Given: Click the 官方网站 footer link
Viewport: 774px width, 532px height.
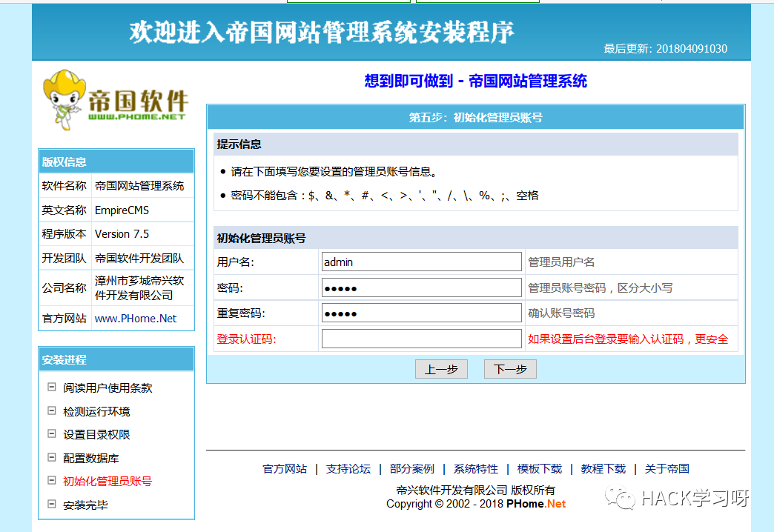Looking at the screenshot, I should click(x=284, y=468).
